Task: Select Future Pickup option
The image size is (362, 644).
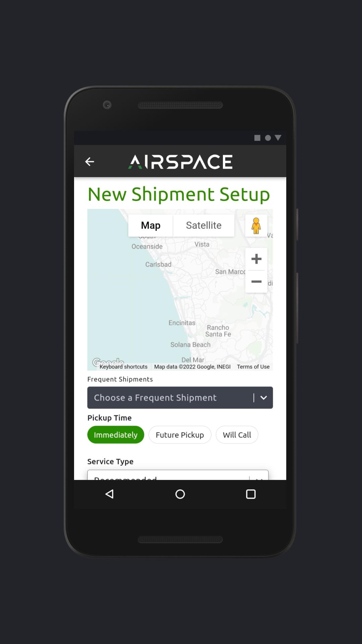Action: pos(180,435)
